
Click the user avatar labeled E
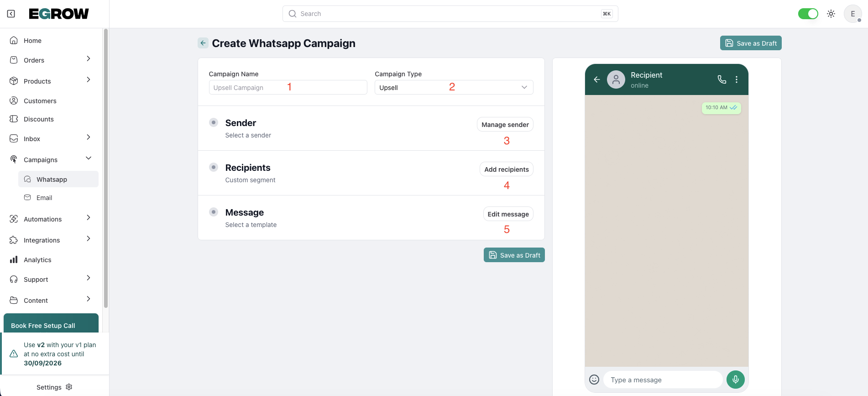tap(852, 14)
